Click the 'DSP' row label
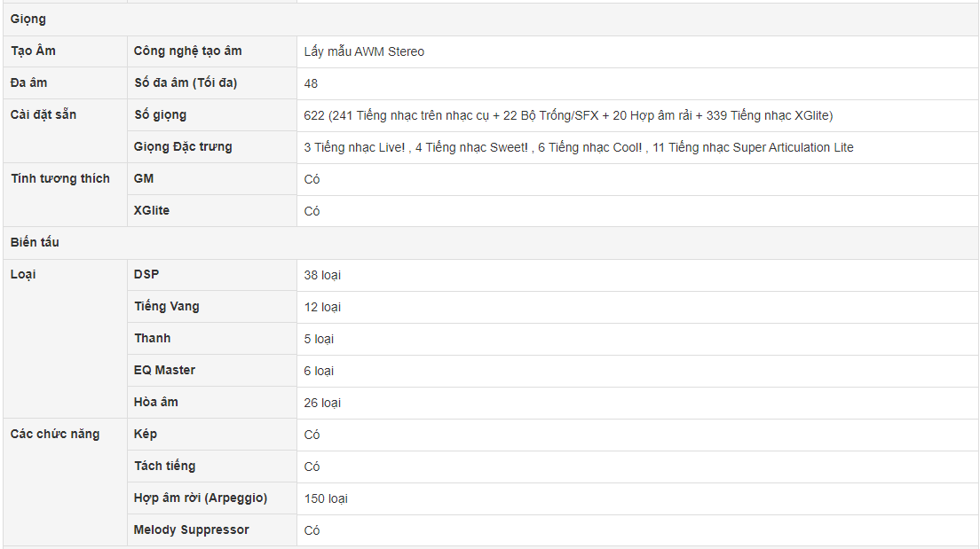Image resolution: width=980 pixels, height=549 pixels. pos(146,274)
